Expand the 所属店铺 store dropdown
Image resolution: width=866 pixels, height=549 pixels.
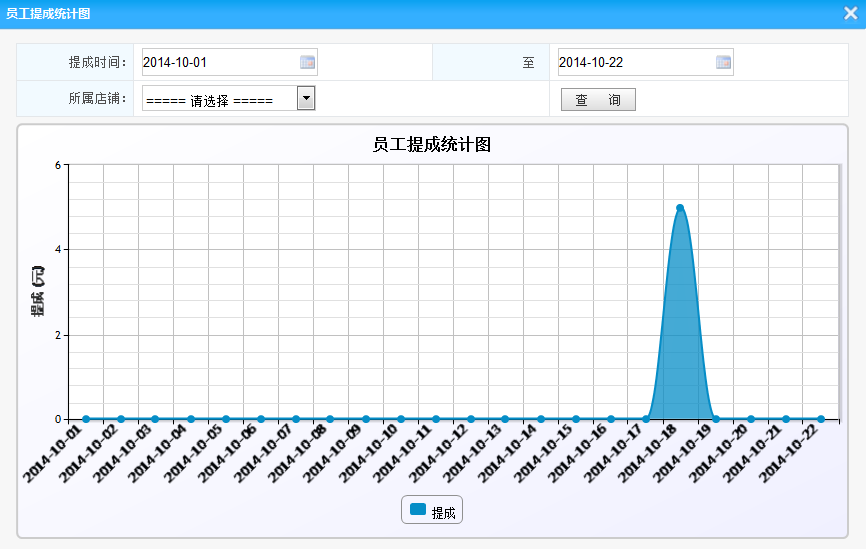click(x=306, y=98)
